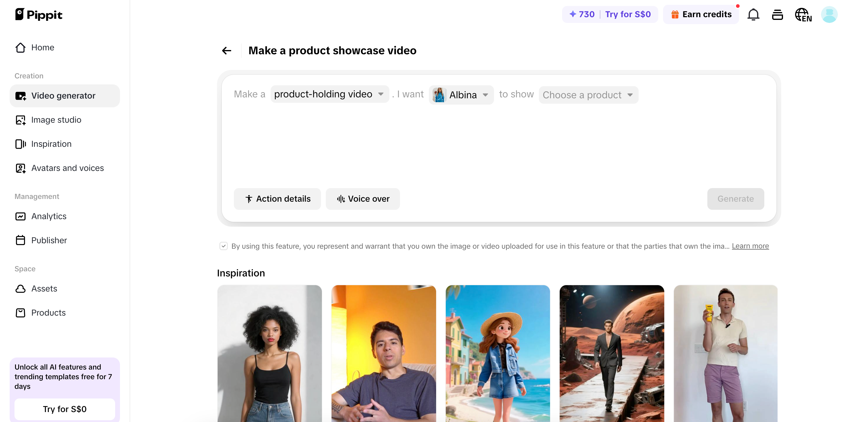Open the cartoon girl beach inspiration video
This screenshot has height=422, width=868.
pos(498,354)
